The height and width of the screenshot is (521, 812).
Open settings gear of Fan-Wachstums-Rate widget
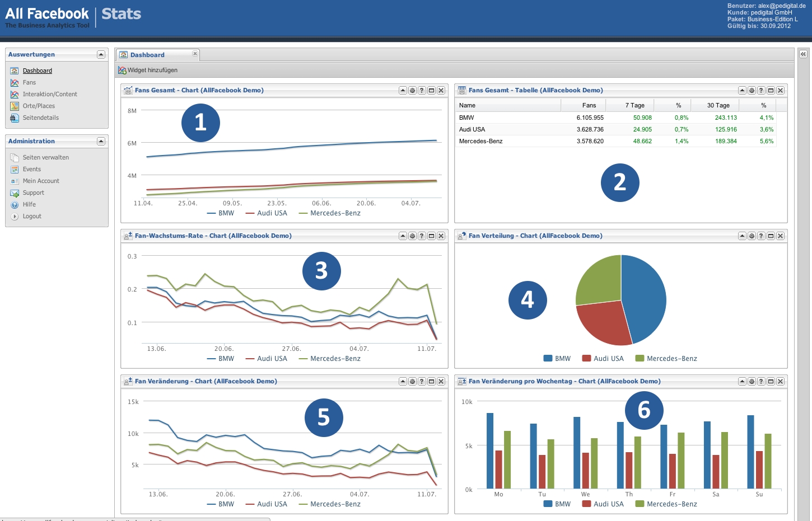pos(412,236)
